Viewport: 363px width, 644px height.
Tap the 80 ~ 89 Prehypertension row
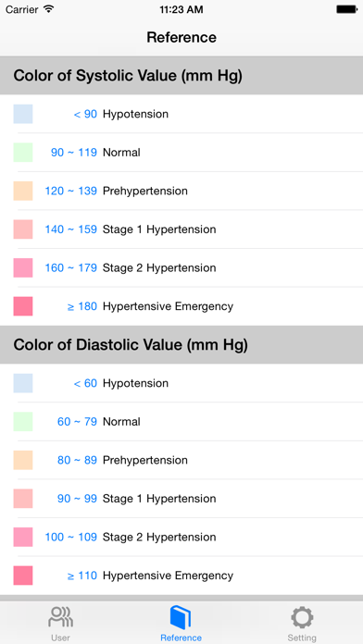[181, 460]
